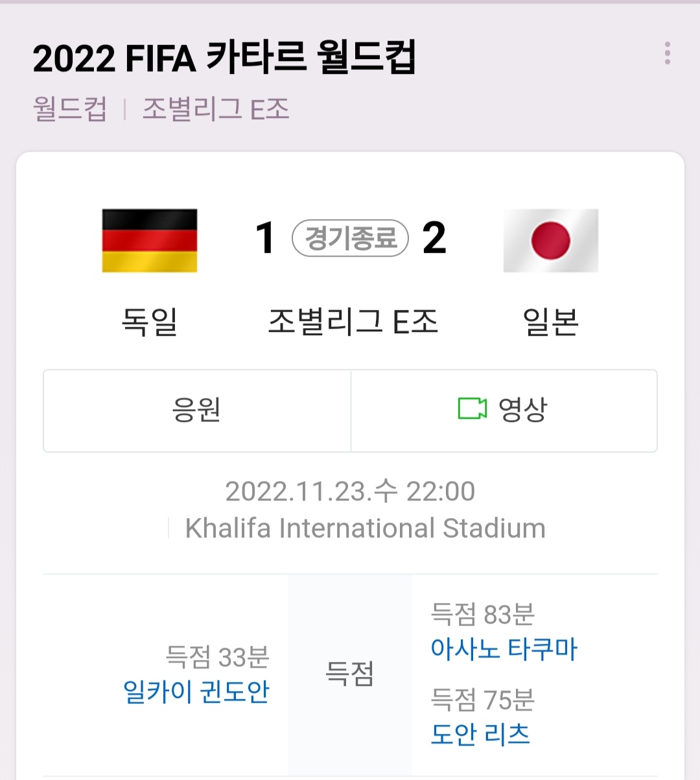Open 조별리그 E조 breadcrumb beside 월드컵

(216, 109)
